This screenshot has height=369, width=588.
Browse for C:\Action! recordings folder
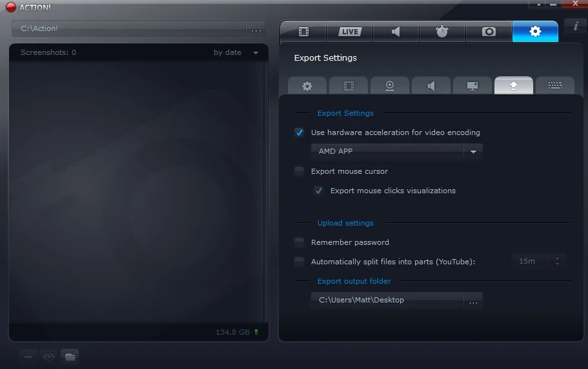pos(256,29)
